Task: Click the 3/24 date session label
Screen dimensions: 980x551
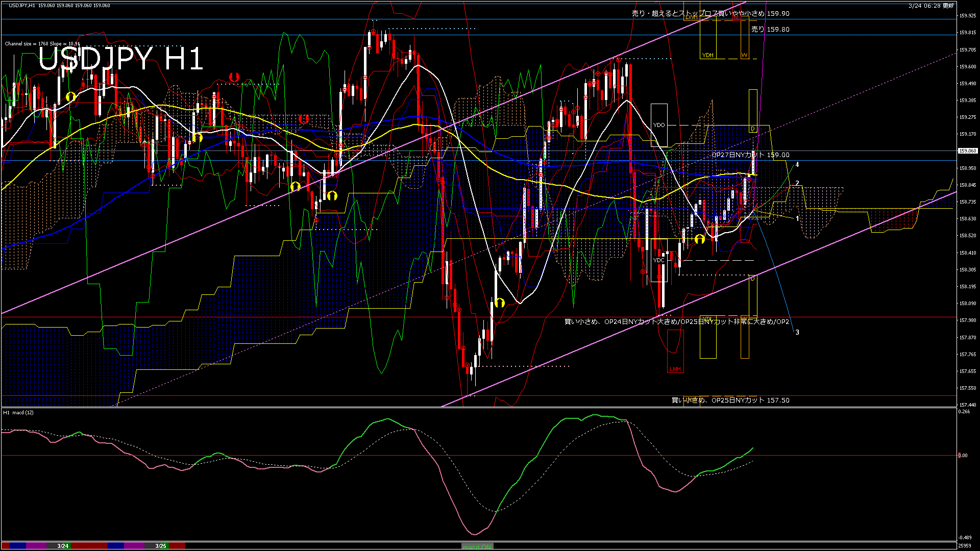Action: pyautogui.click(x=63, y=546)
